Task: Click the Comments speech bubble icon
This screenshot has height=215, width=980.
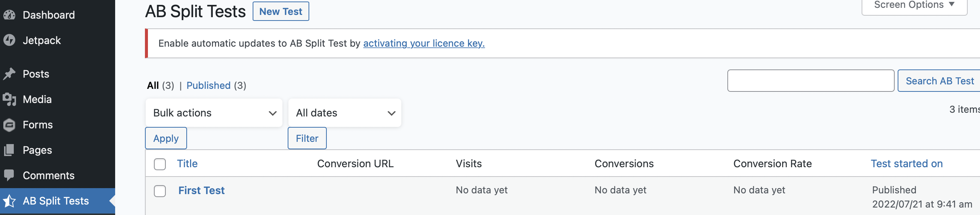Action: tap(9, 175)
